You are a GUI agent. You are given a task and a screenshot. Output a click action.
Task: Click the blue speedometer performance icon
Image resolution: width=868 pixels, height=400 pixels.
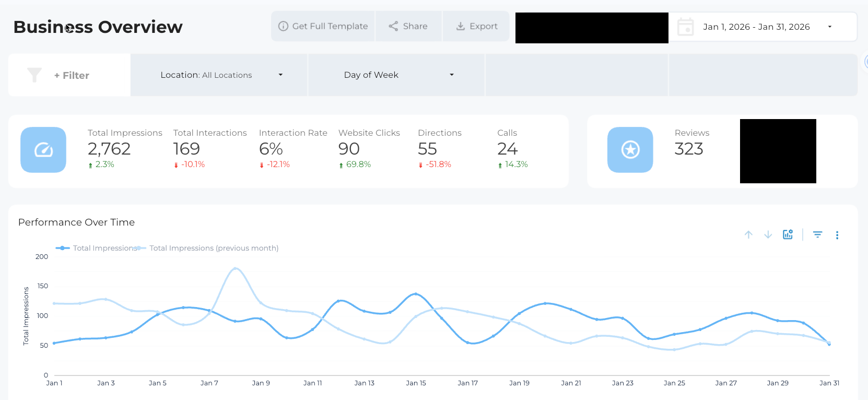[x=43, y=150]
